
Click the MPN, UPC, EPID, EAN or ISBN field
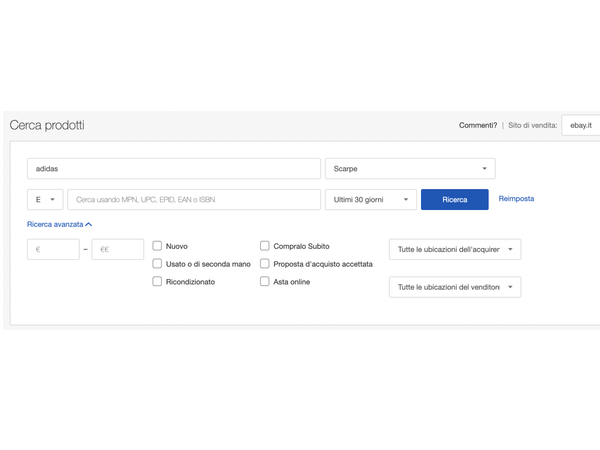(x=194, y=199)
